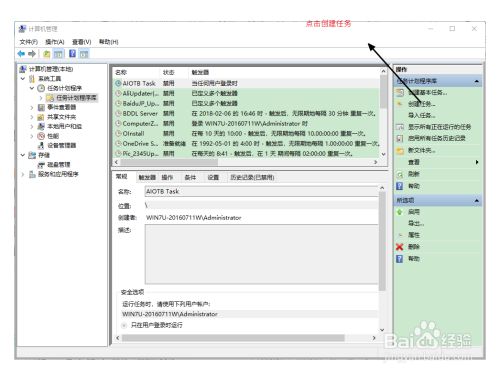This screenshot has height=374, width=500.
Task: Expand the 性能 tree arrow
Action: [32, 136]
